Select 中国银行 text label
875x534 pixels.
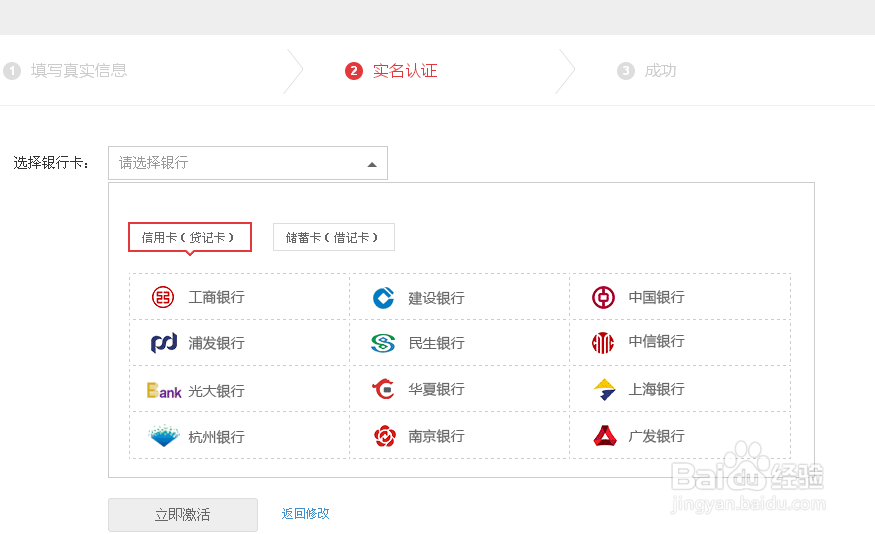pos(656,297)
